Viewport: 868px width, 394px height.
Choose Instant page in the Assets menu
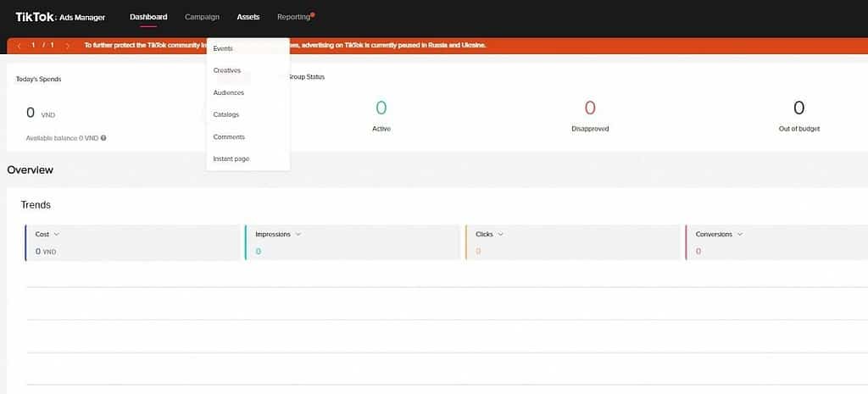tap(231, 158)
